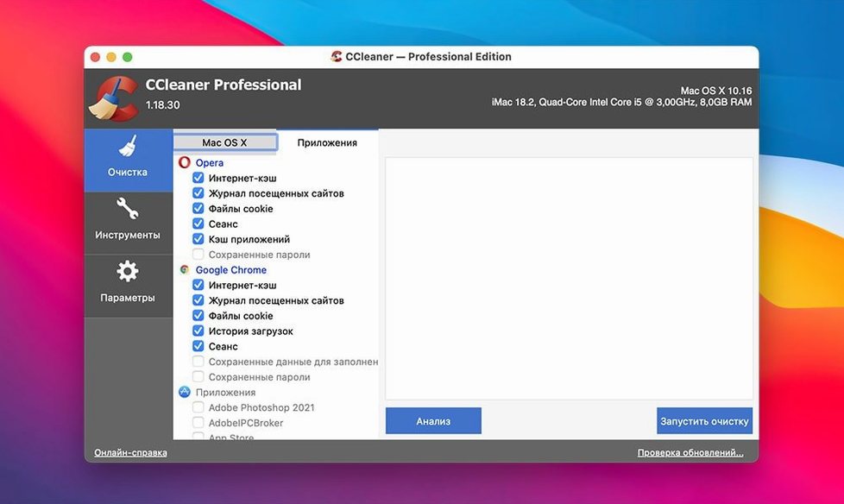
Task: Select the Приложения group heading in list
Action: (x=225, y=393)
